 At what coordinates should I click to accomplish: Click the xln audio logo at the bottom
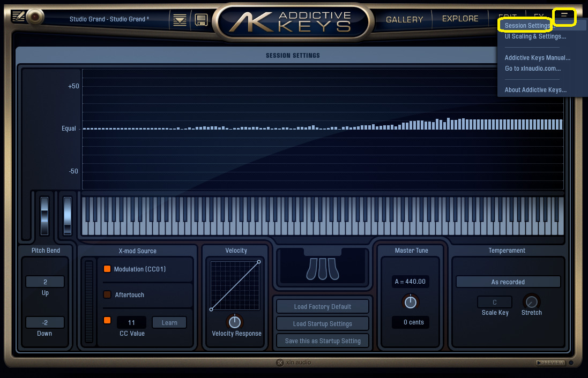(293, 362)
